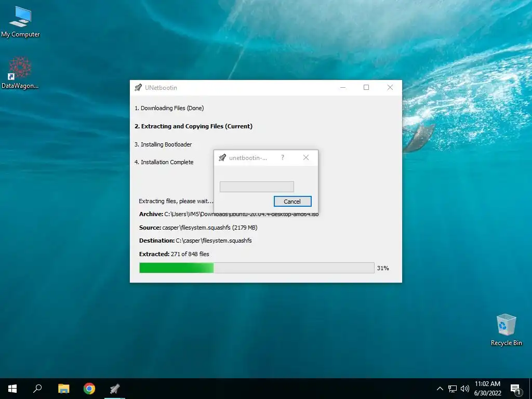
Task: Close the small unetbootin dialog
Action: (x=306, y=157)
